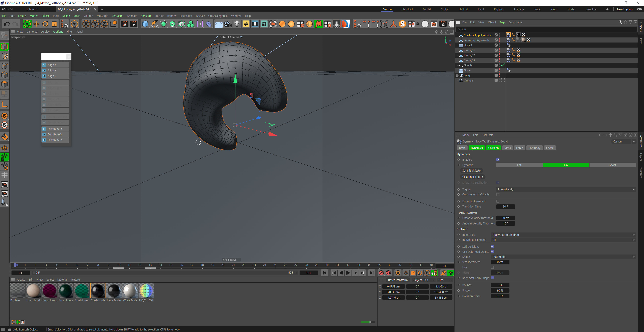The height and width of the screenshot is (332, 644).
Task: Select the Scale tool
Action: point(54,24)
